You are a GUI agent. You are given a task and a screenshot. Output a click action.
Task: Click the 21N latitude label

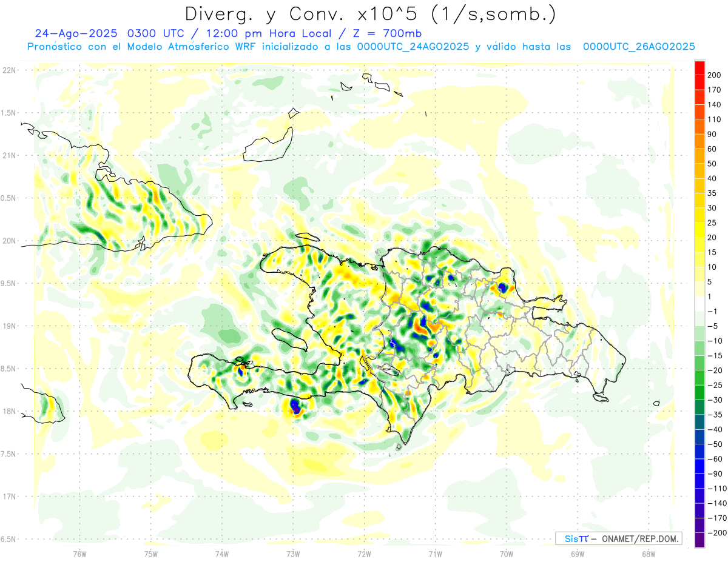pyautogui.click(x=8, y=156)
